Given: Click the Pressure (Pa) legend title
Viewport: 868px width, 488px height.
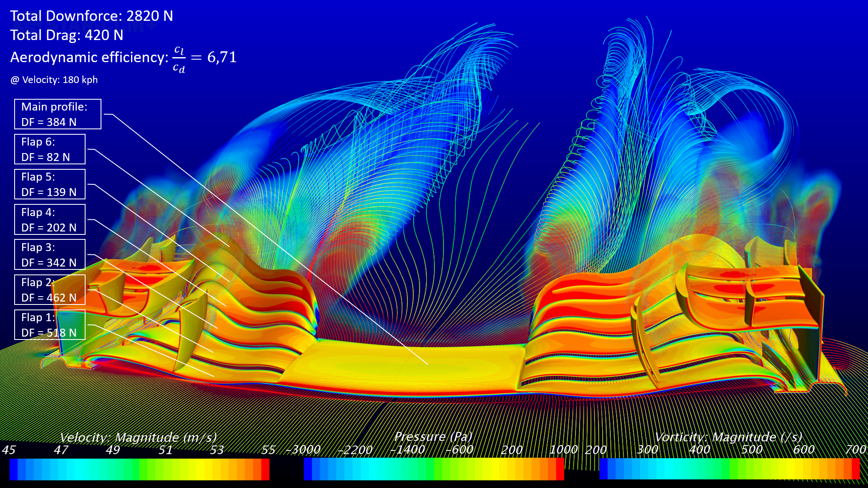Looking at the screenshot, I should point(433,437).
